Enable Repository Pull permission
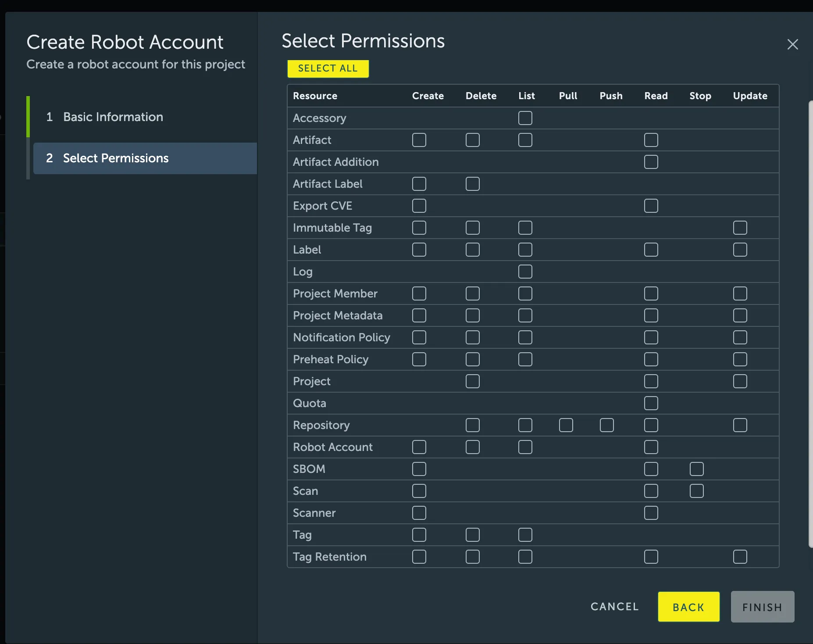 (566, 425)
